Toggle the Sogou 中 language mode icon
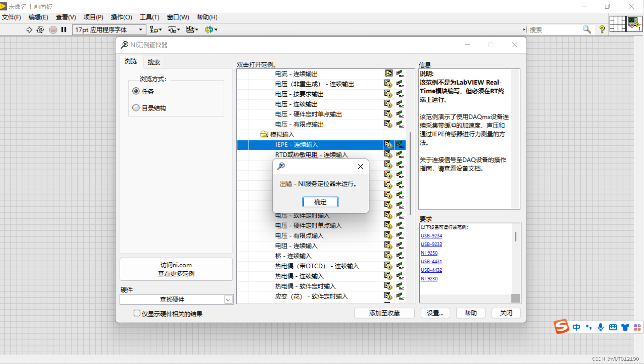The width and height of the screenshot is (644, 364). pyautogui.click(x=576, y=327)
